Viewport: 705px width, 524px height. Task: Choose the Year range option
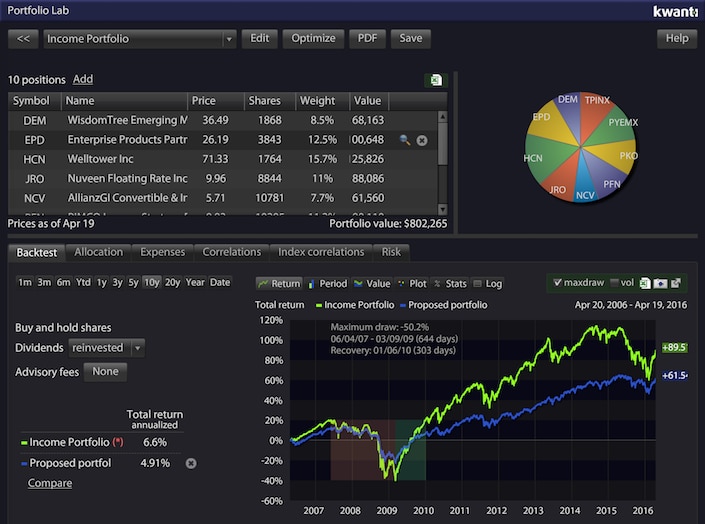pos(195,282)
